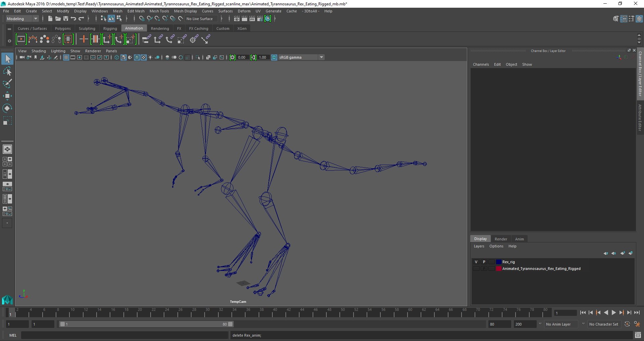This screenshot has width=644, height=341.
Task: Open the Script Editor icon
Action: click(638, 335)
